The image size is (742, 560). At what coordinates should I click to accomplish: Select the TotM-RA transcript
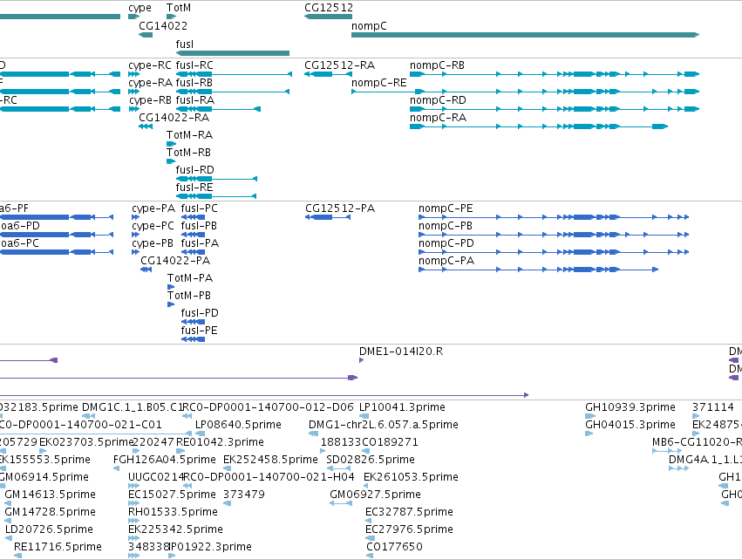[171, 144]
